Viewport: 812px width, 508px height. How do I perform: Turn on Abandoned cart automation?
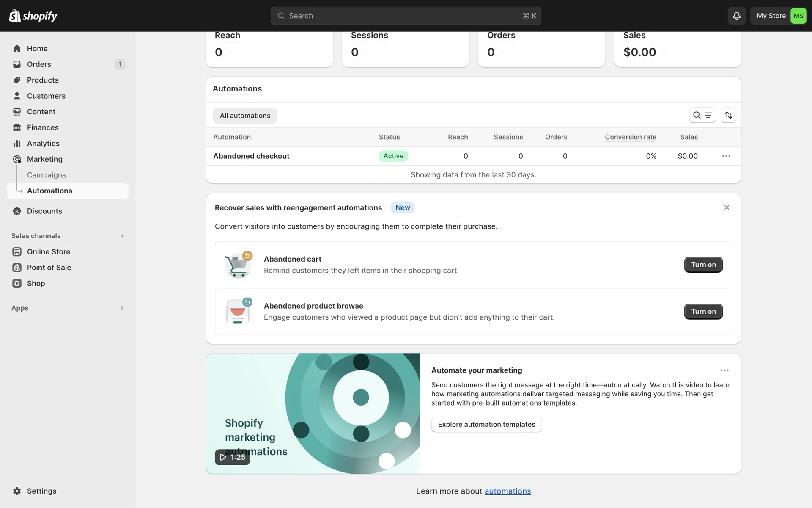click(703, 265)
